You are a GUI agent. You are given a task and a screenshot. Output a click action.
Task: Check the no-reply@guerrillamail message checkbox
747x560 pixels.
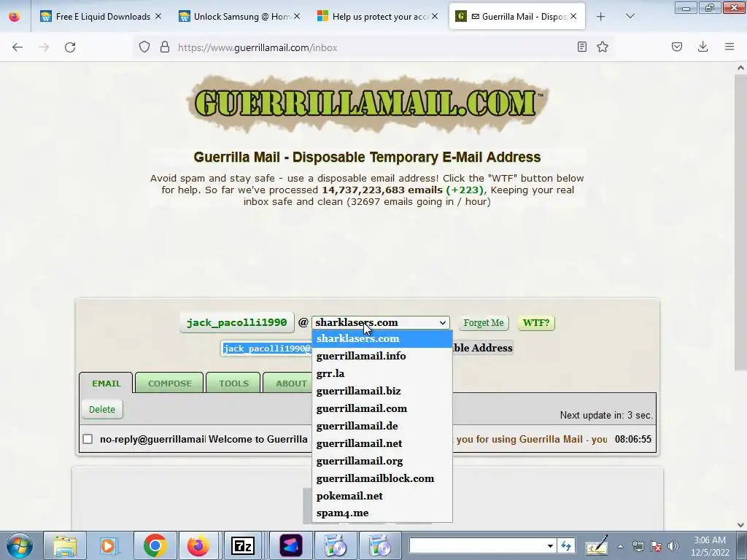coord(88,439)
